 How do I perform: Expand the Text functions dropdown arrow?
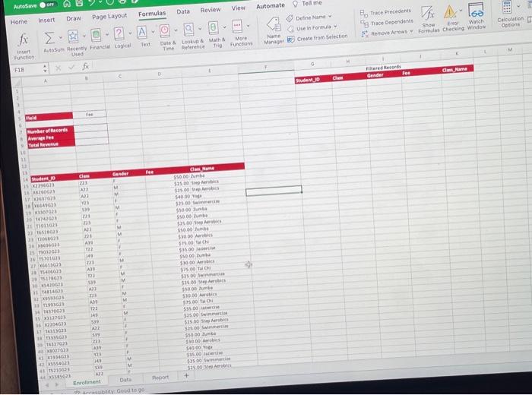pos(153,32)
